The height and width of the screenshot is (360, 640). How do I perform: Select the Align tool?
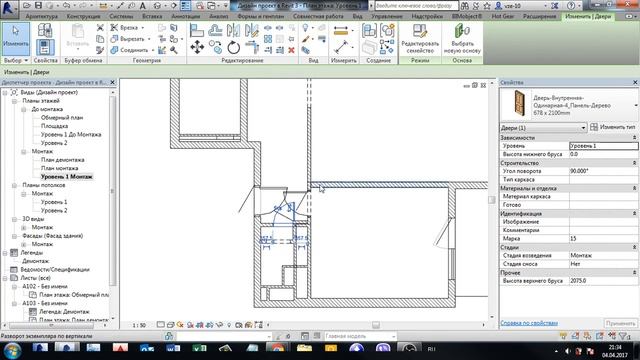tap(197, 30)
